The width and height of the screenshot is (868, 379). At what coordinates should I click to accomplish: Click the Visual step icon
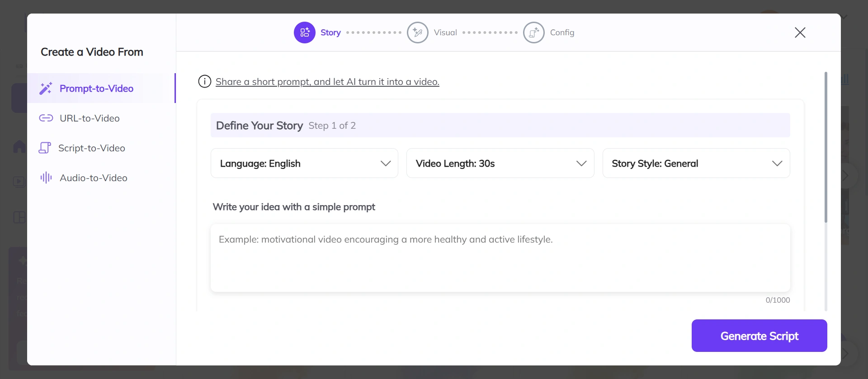pyautogui.click(x=418, y=33)
